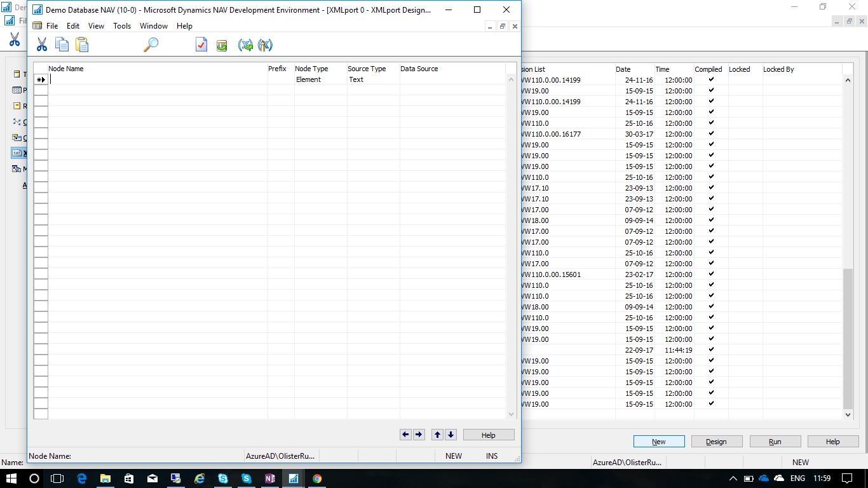Click Object Designer list scrollbar up arrow
Viewport: 868px width, 488px height.
pyautogui.click(x=848, y=80)
